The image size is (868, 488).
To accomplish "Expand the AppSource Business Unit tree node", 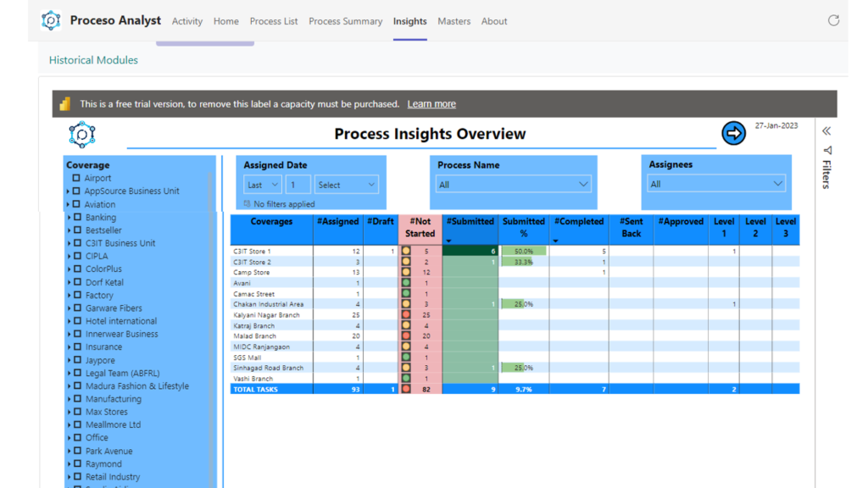I will [x=68, y=191].
